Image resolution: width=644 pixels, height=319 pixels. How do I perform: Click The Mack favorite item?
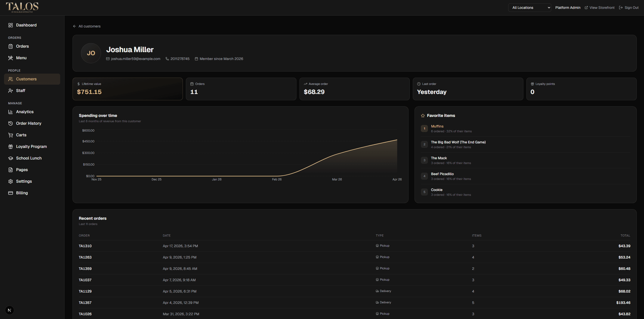pos(439,158)
